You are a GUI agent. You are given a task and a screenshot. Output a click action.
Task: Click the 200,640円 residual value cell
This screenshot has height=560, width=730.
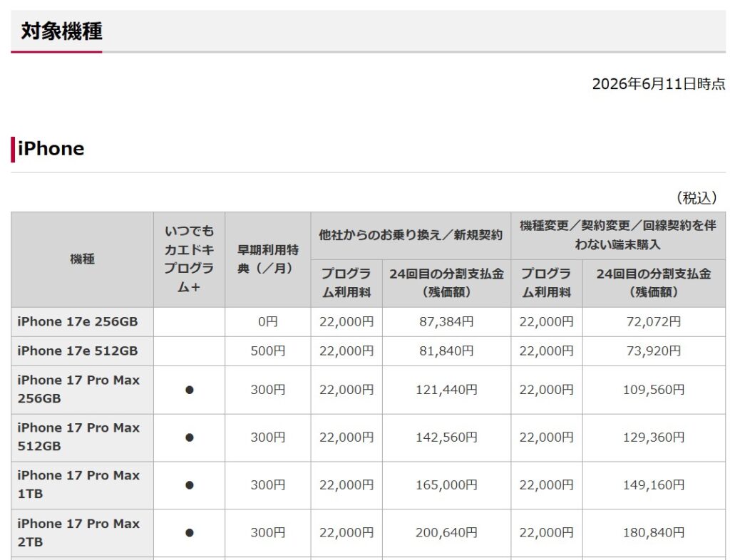(446, 532)
